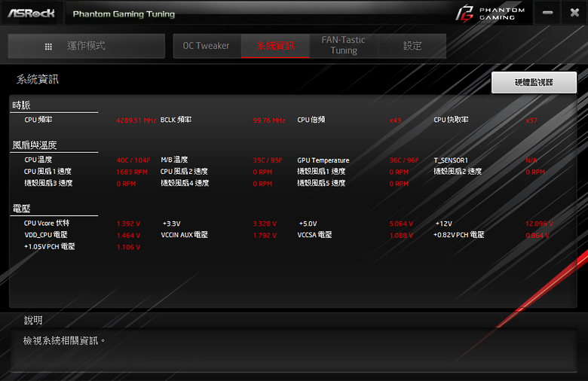Minimize the Phantom Gaming Tuning window

pyautogui.click(x=547, y=13)
